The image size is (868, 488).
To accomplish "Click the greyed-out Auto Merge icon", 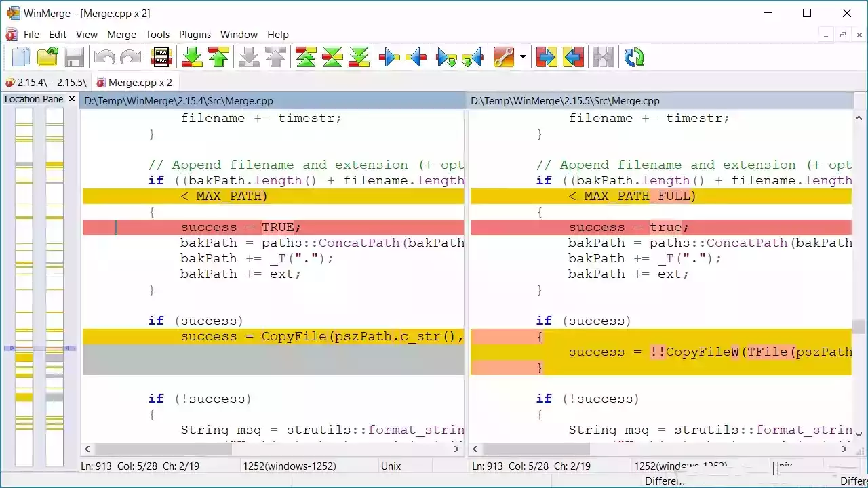I will coord(603,57).
